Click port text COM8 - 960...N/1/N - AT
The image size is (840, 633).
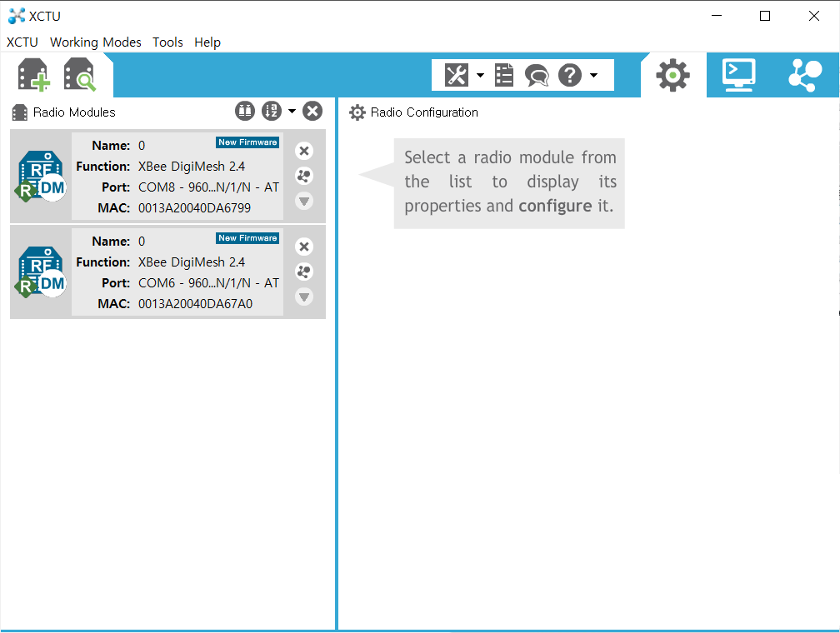(x=209, y=187)
